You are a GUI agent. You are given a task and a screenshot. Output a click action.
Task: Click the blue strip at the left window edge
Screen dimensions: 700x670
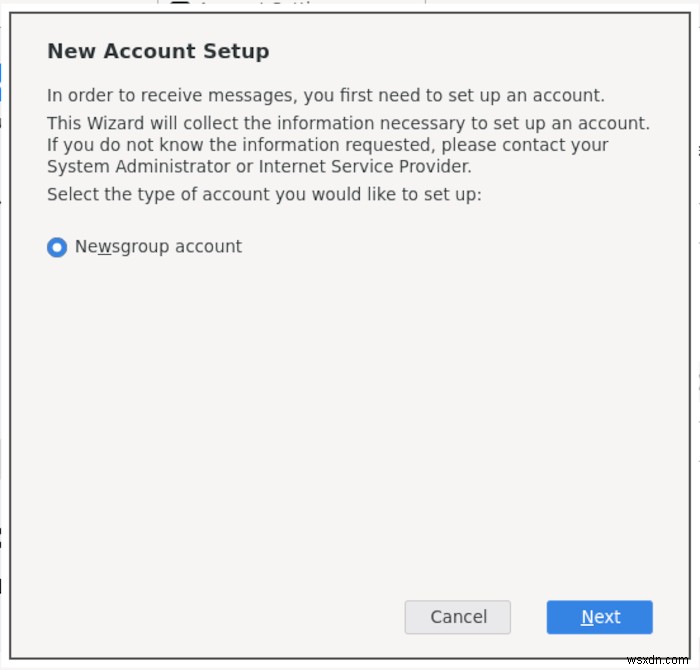1,83
